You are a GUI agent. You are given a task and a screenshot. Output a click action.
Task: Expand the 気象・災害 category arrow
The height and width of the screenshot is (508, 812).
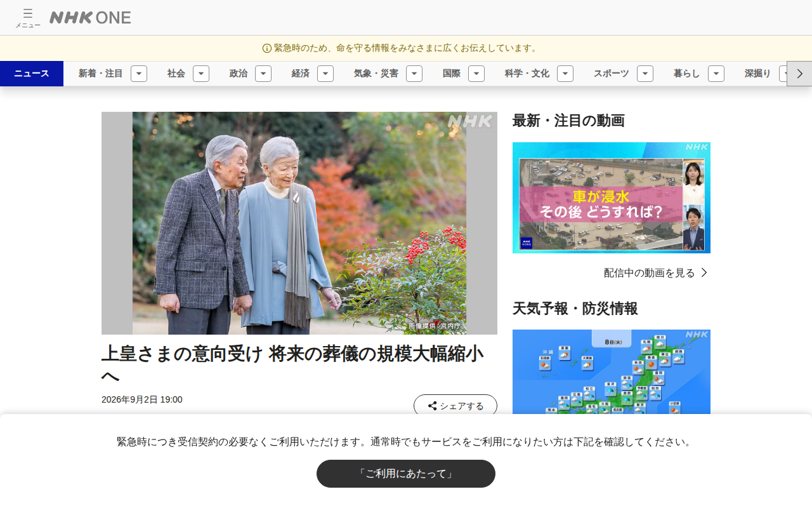[x=414, y=74]
